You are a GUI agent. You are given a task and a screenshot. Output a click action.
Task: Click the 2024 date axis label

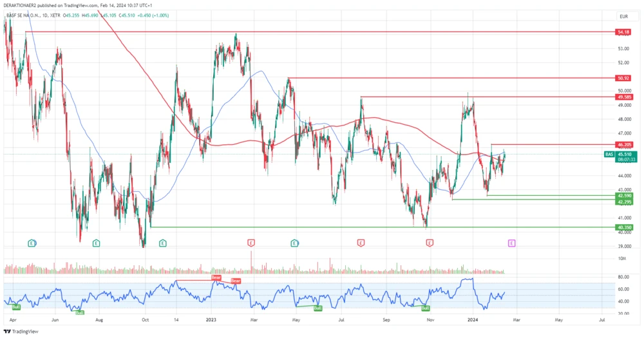pos(473,319)
